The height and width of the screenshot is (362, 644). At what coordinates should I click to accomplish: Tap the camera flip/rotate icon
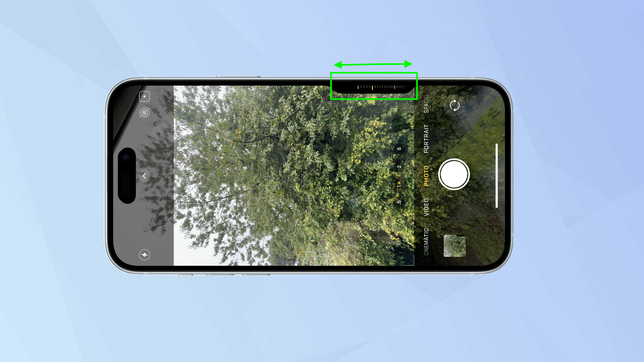454,105
